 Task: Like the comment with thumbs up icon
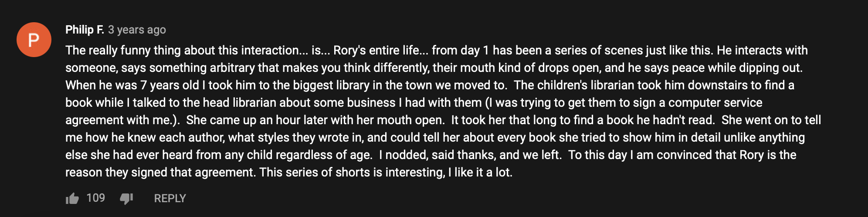(72, 199)
